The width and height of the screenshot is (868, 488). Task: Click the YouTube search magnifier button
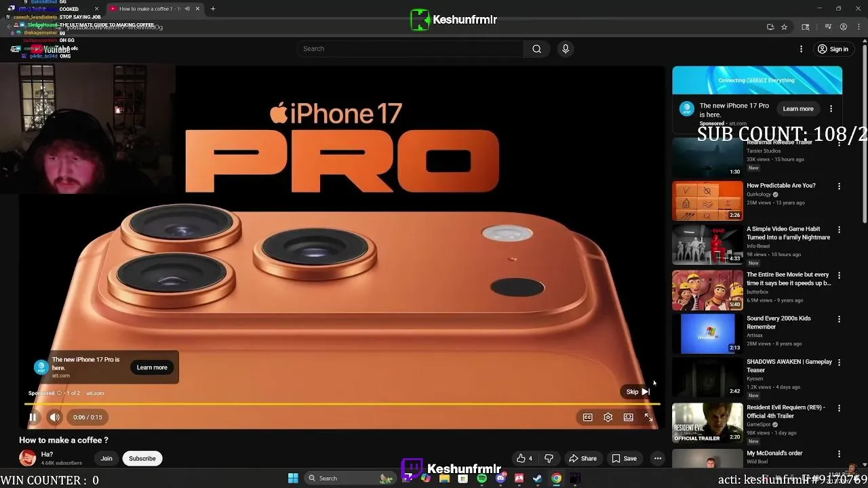[x=536, y=49]
